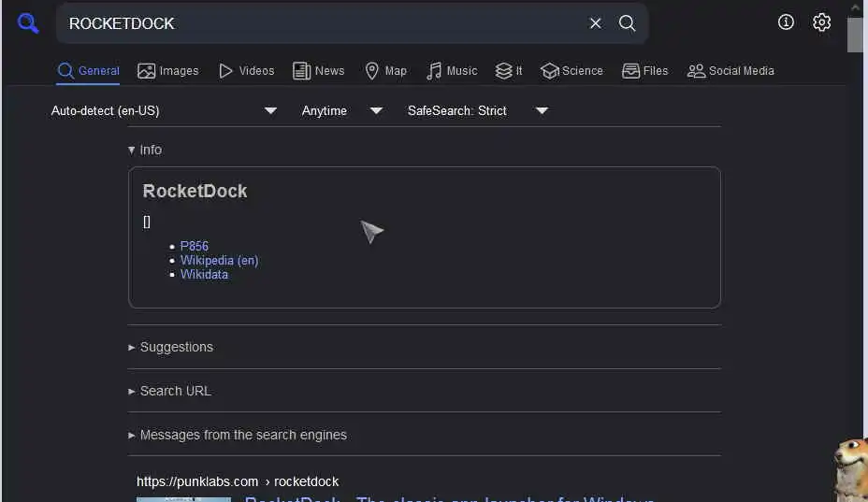868x502 pixels.
Task: Submit search with the magnifier button
Action: pos(627,23)
